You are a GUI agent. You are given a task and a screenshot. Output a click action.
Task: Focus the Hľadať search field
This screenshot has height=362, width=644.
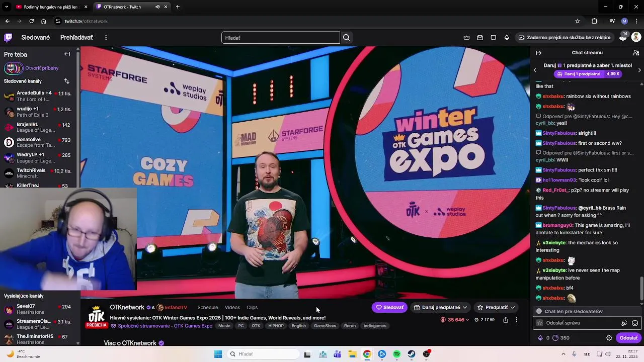click(281, 38)
